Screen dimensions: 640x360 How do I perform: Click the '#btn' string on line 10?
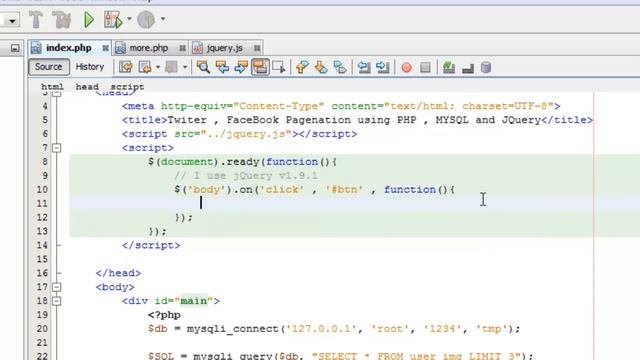344,190
